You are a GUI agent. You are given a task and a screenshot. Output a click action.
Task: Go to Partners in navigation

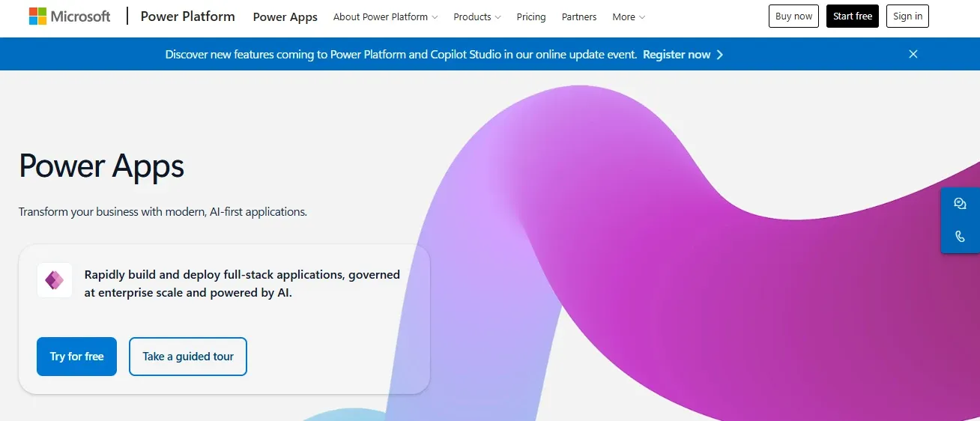579,16
